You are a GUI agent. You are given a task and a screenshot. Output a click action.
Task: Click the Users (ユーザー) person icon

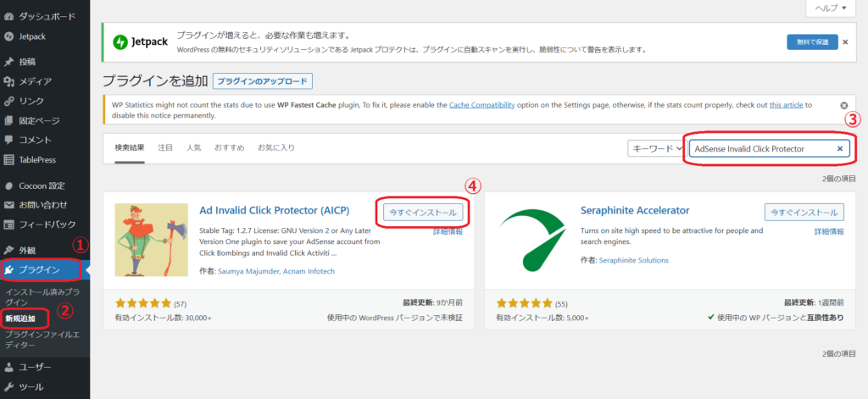point(8,367)
